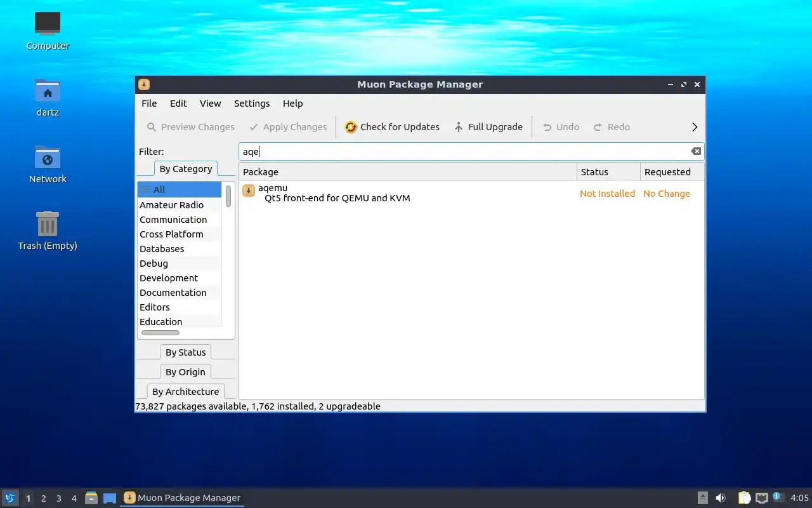This screenshot has width=812, height=508.
Task: Click the packages available status bar text
Action: (258, 406)
